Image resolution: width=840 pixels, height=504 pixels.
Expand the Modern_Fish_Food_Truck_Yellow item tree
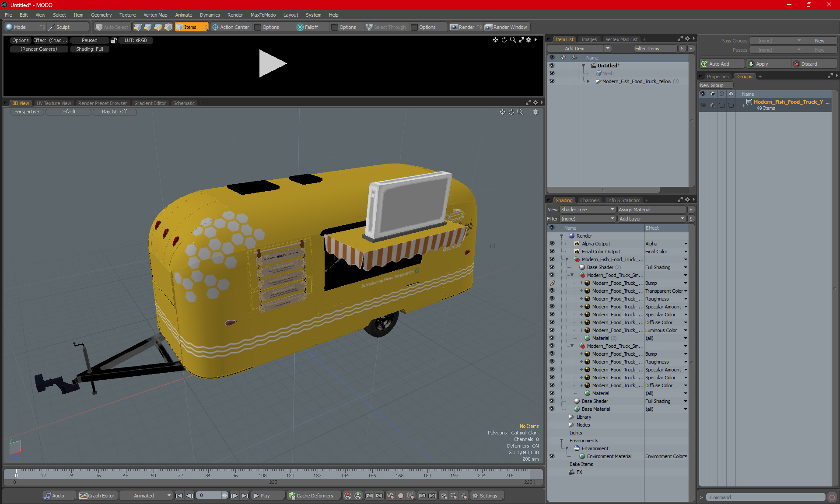(588, 81)
